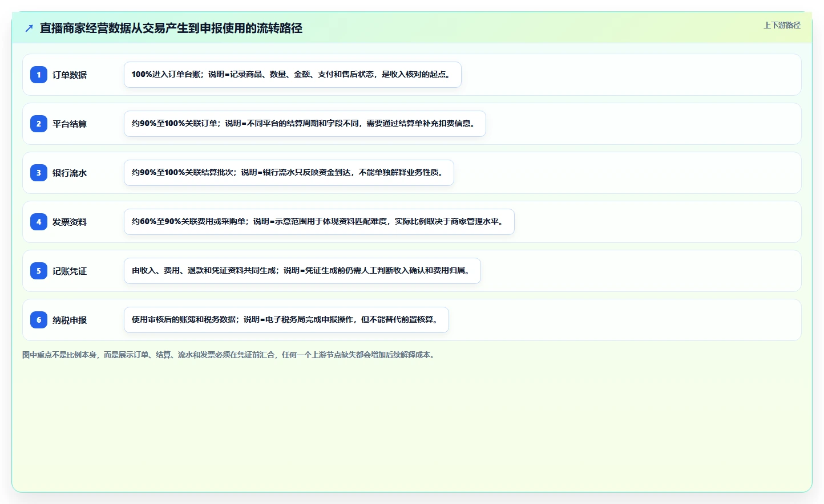The width and height of the screenshot is (824, 504).
Task: Click step badge 5 for 记账凭证
Action: [x=39, y=271]
